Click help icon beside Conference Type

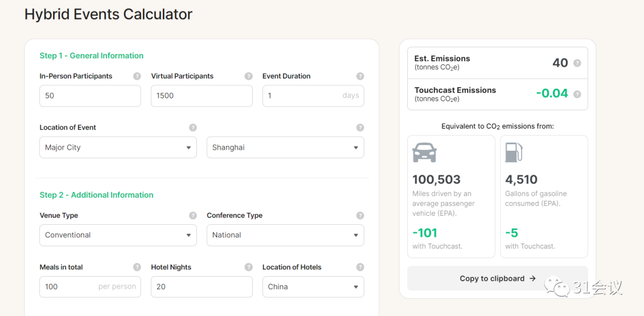(x=360, y=216)
